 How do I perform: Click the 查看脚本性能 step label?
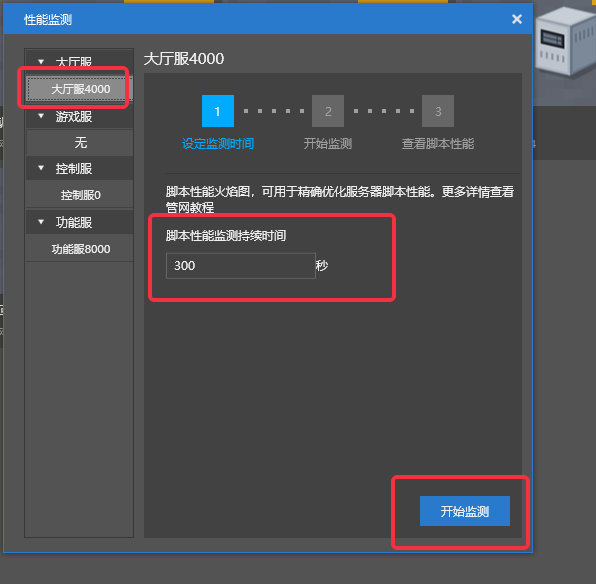(x=438, y=144)
